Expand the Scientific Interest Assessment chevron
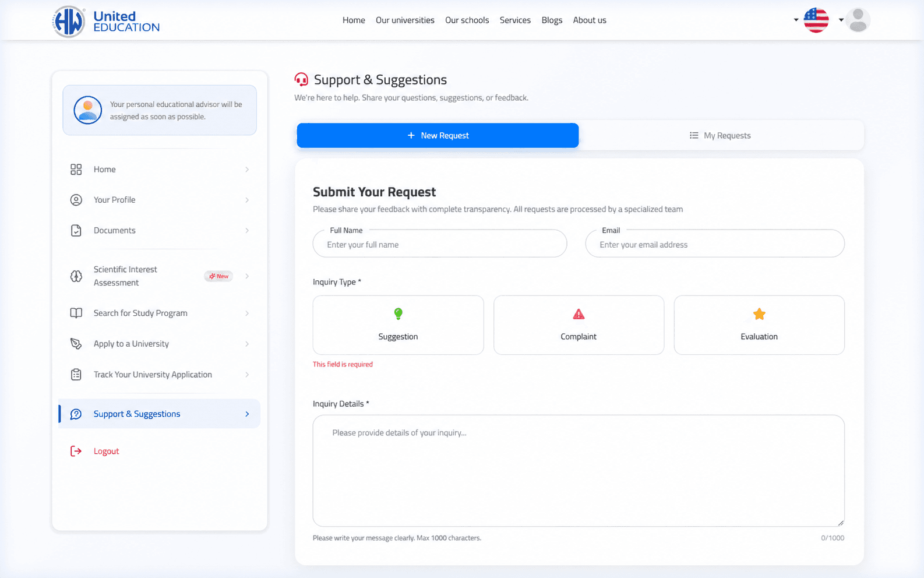924x578 pixels. tap(247, 276)
